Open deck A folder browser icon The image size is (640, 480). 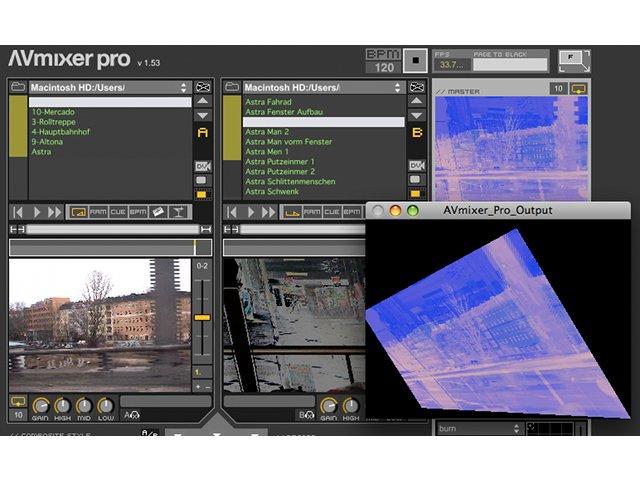coord(18,87)
